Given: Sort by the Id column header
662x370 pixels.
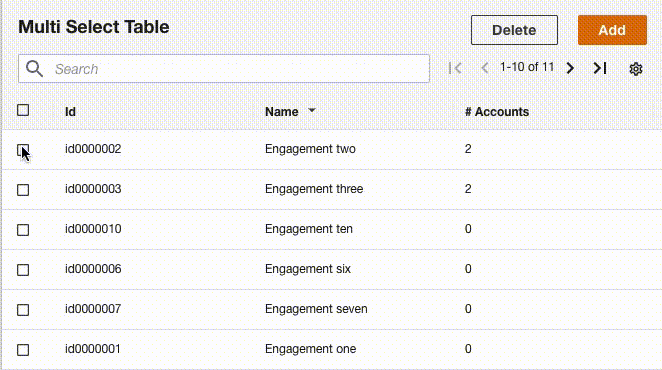Looking at the screenshot, I should click(x=70, y=112).
